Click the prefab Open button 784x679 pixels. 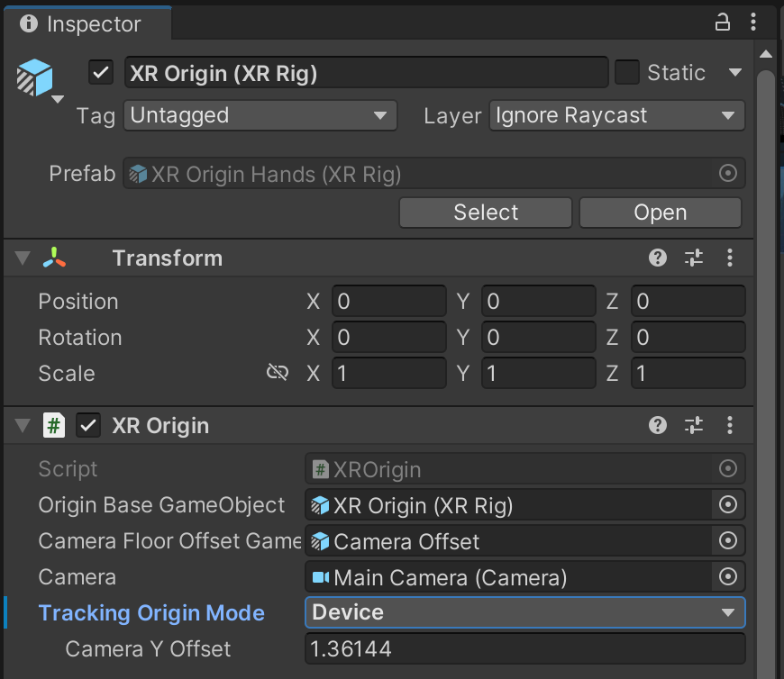(x=660, y=213)
